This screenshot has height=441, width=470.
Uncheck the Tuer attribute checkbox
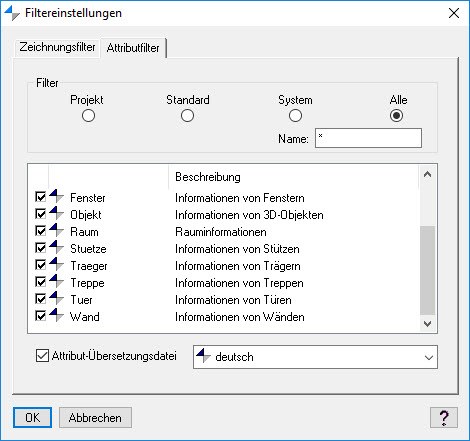(x=41, y=299)
